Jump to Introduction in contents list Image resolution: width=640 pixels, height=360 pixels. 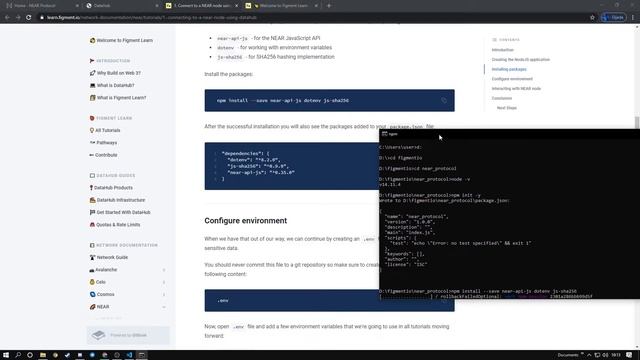(502, 50)
